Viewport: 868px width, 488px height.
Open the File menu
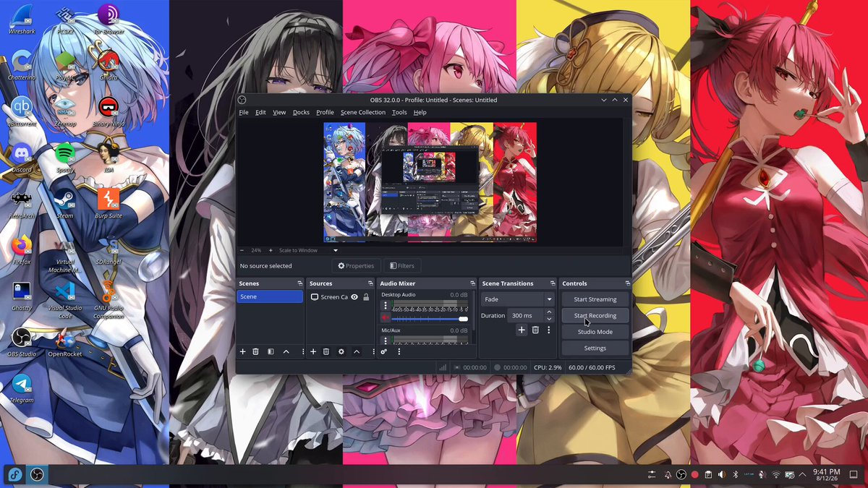(x=244, y=112)
